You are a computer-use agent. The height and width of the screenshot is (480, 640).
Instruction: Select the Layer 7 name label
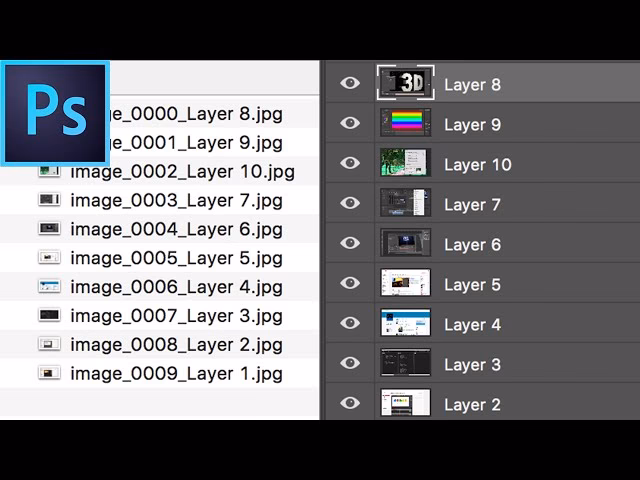pyautogui.click(x=472, y=205)
